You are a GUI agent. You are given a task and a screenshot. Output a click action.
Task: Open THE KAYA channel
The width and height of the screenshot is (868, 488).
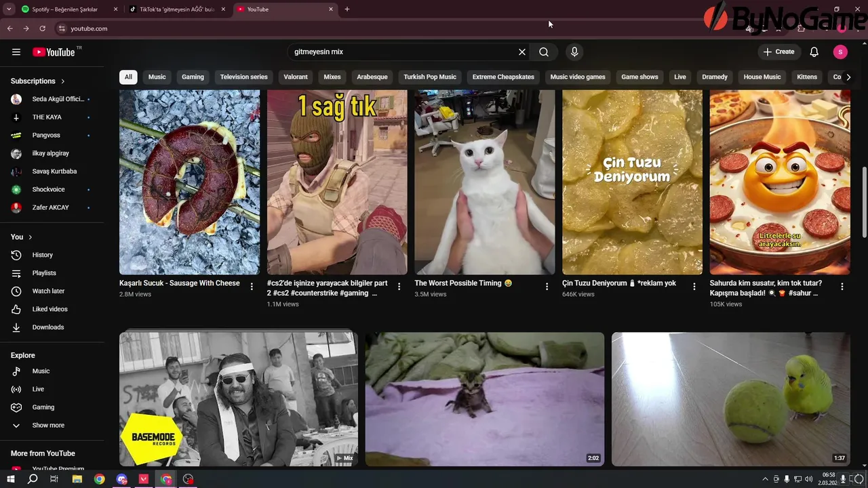(52, 117)
